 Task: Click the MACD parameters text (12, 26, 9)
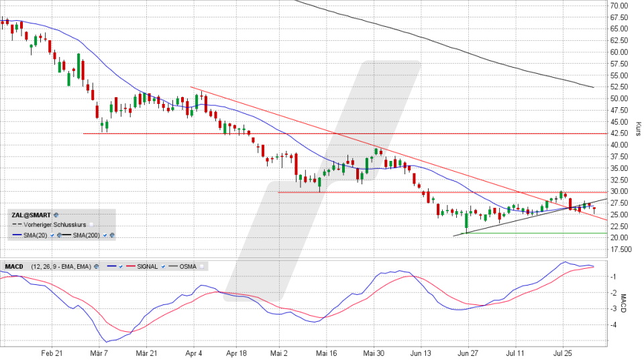click(60, 266)
